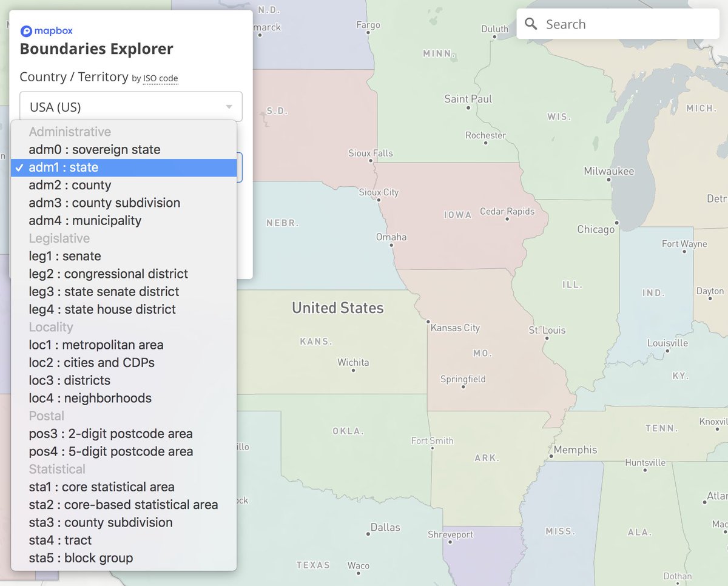Click the search magnifier icon
The image size is (728, 586).
(x=531, y=24)
